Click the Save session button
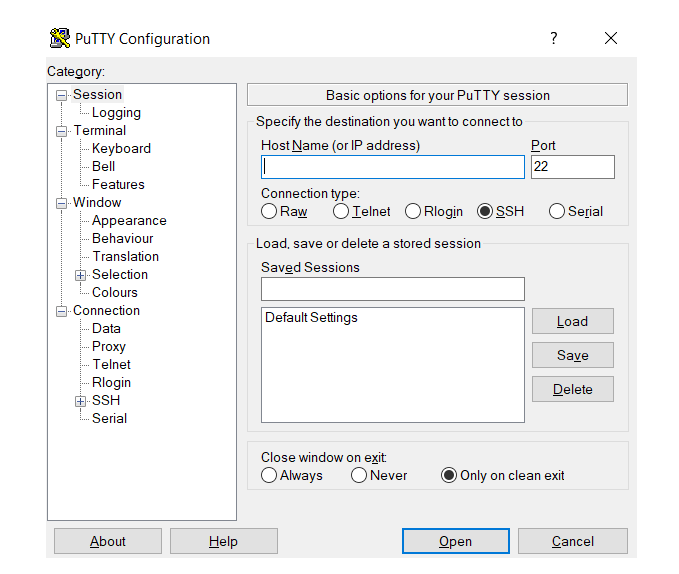This screenshot has height=574, width=679. (572, 355)
